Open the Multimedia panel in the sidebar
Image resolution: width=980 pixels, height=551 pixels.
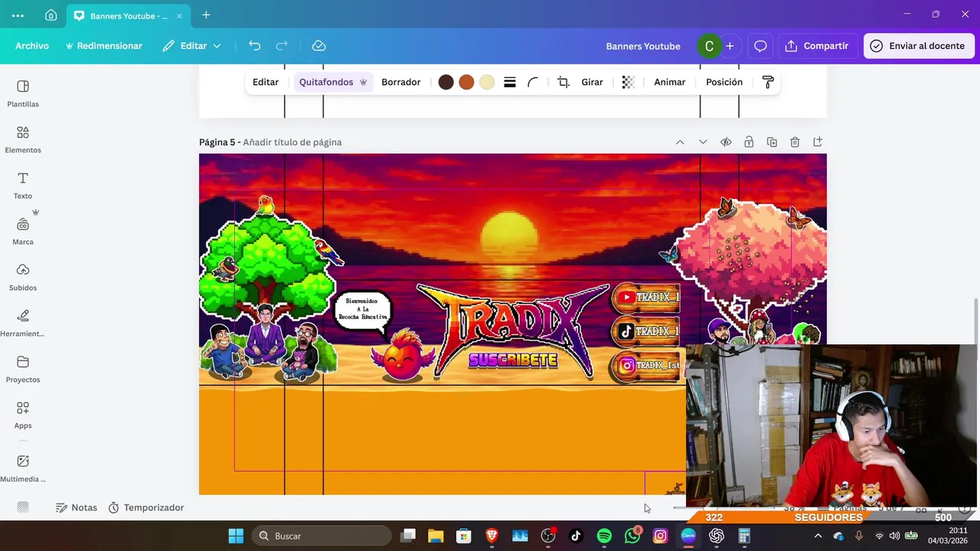23,468
